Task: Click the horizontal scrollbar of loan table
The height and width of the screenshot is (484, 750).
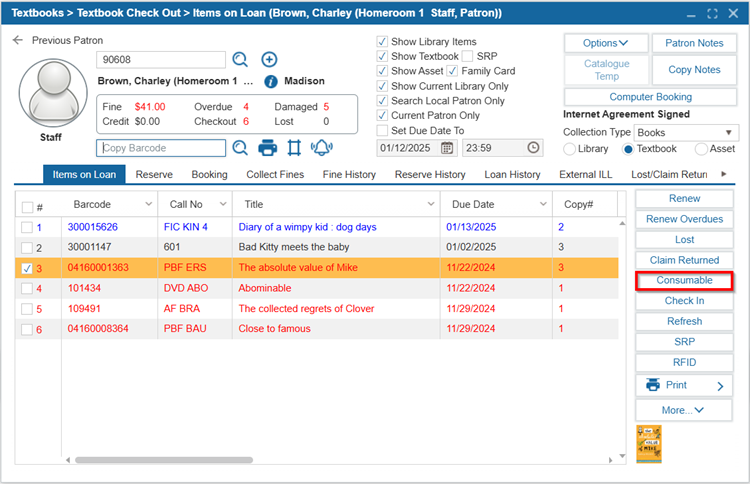Action: (164, 460)
